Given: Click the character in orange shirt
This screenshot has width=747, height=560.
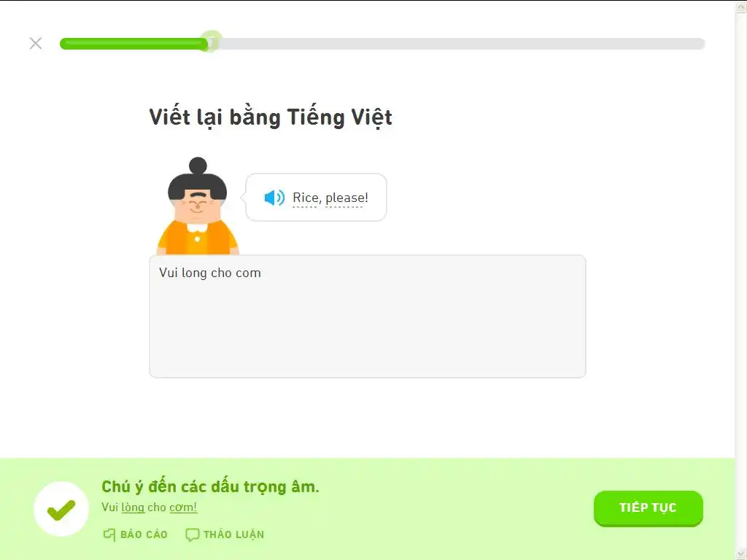Looking at the screenshot, I should point(197,206).
